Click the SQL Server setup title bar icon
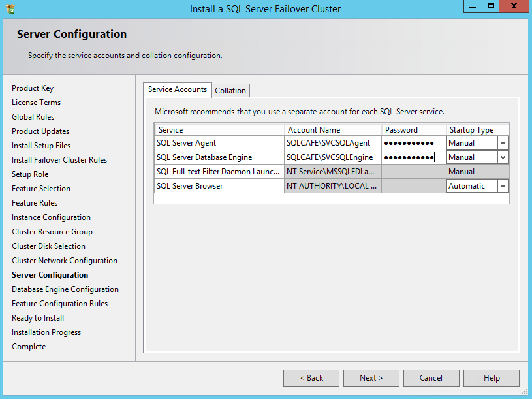 [x=10, y=8]
